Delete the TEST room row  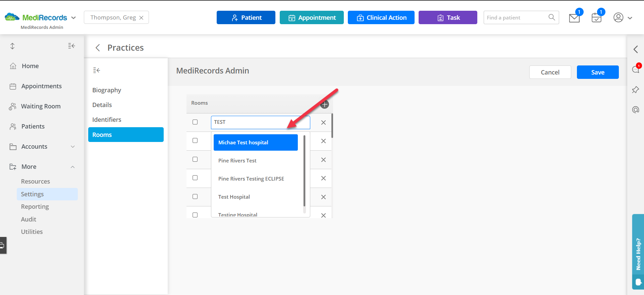pyautogui.click(x=323, y=122)
